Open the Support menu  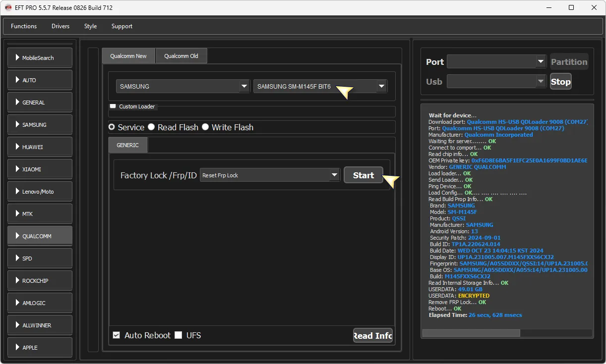coord(122,26)
